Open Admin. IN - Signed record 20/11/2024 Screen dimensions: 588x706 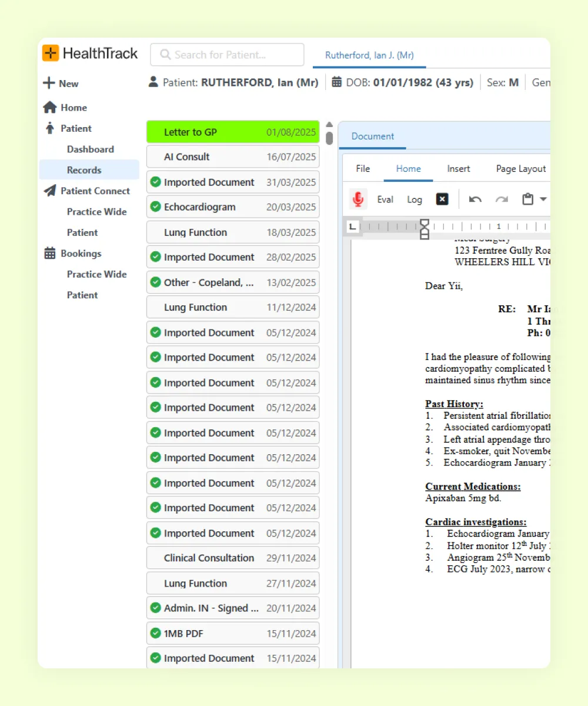click(x=233, y=608)
